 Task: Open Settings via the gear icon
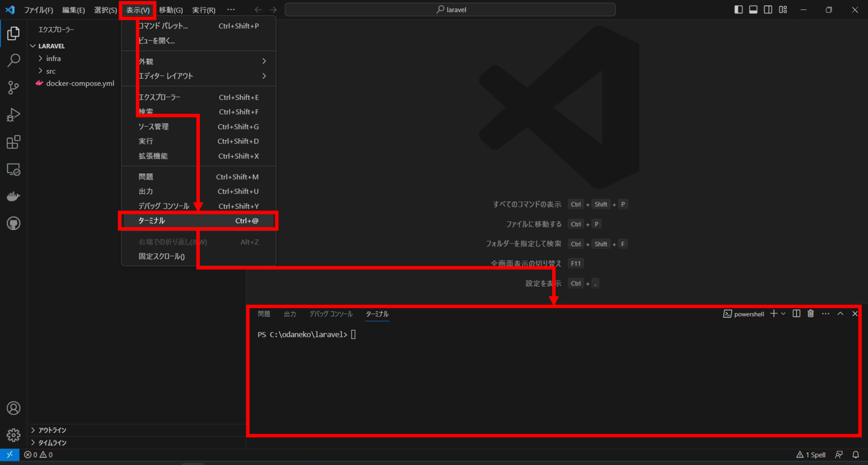14,435
